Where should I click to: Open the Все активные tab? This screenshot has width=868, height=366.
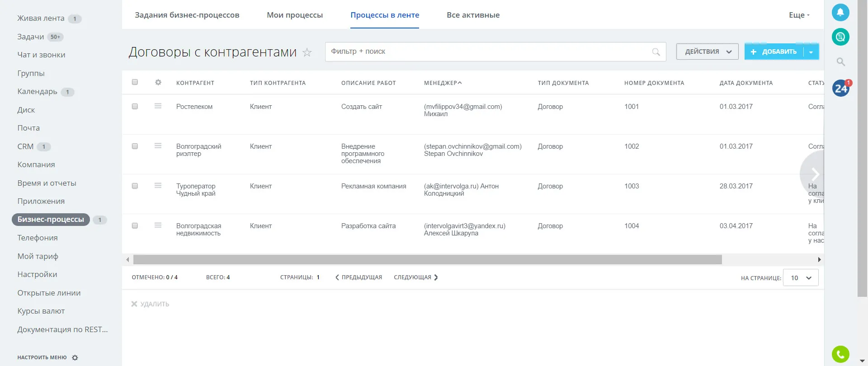[473, 15]
